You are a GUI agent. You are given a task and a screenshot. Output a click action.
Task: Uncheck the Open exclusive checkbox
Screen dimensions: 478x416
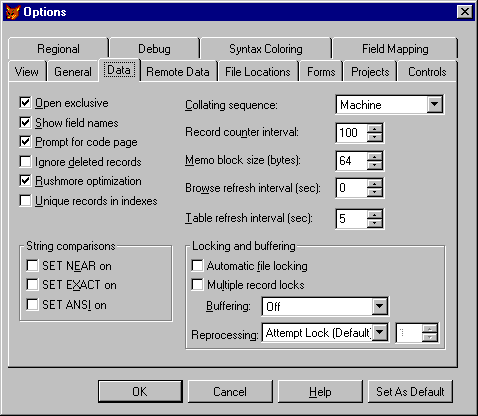(x=25, y=103)
